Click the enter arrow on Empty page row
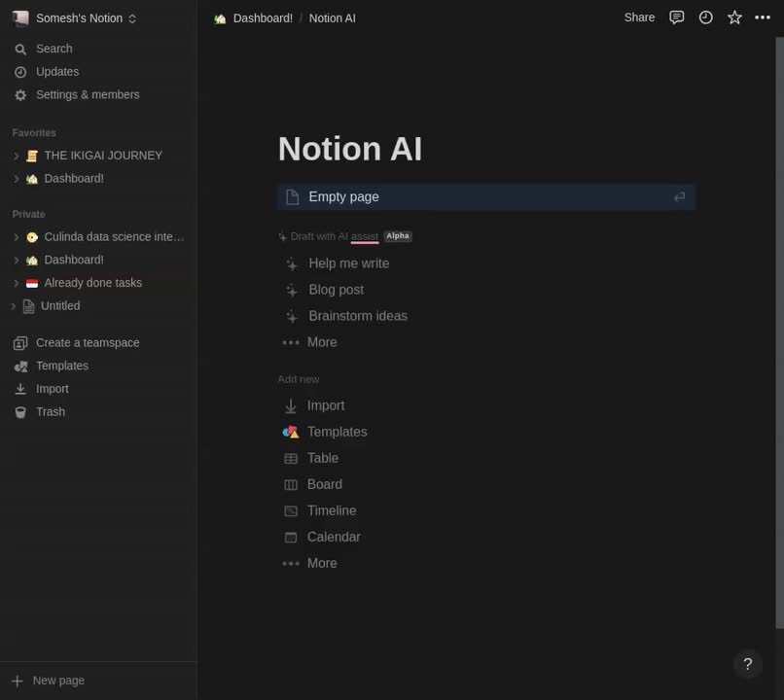 coord(679,197)
